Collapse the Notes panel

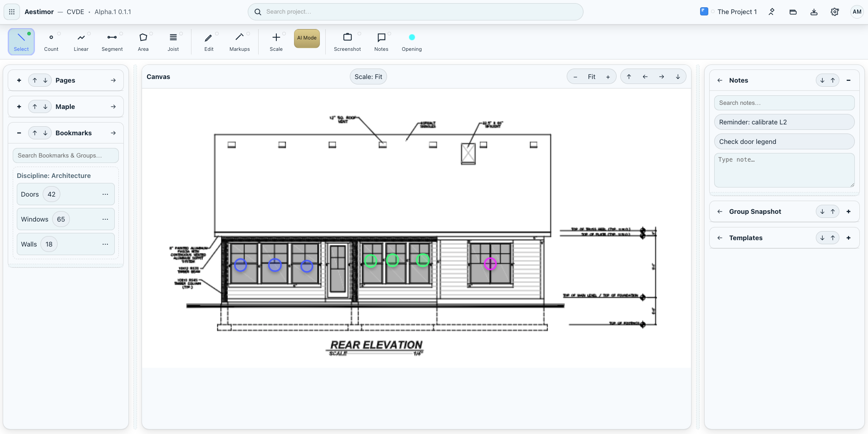click(x=849, y=80)
